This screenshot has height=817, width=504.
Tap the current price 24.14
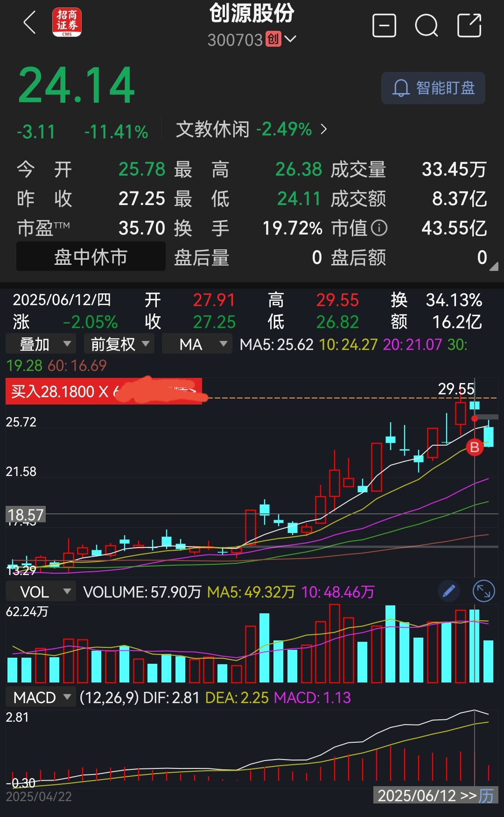point(77,85)
